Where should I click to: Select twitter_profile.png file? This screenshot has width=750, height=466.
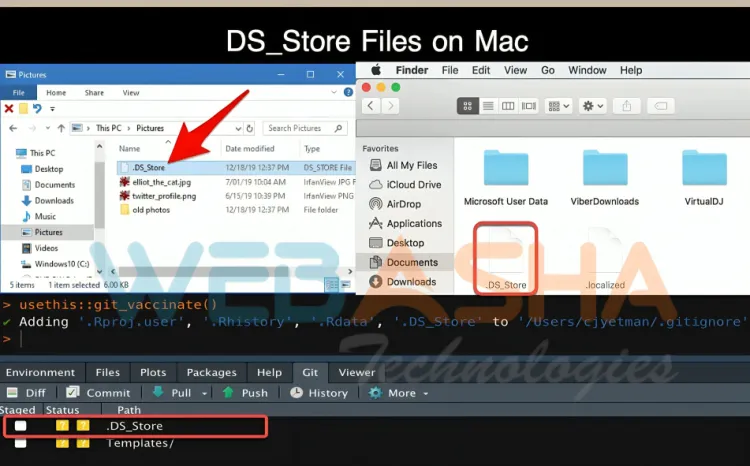[x=158, y=196]
